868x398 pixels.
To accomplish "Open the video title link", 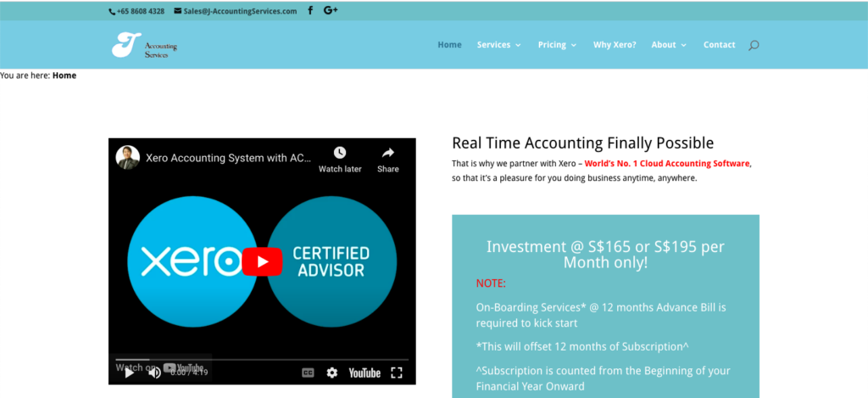I will click(x=229, y=158).
